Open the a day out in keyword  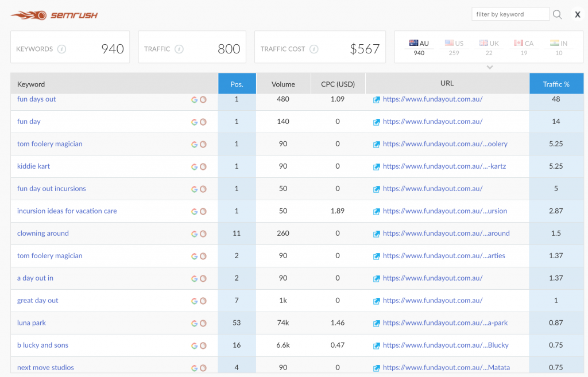[35, 278]
